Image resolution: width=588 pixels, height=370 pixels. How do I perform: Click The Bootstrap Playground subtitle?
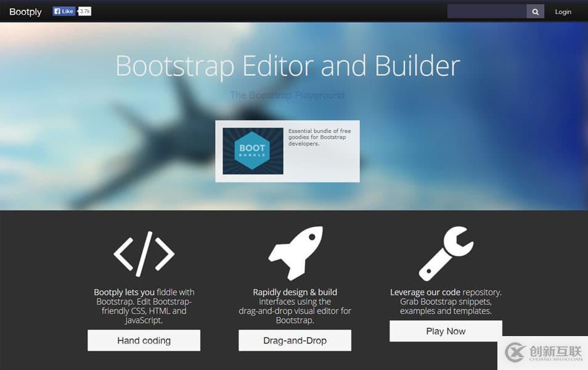click(x=287, y=95)
